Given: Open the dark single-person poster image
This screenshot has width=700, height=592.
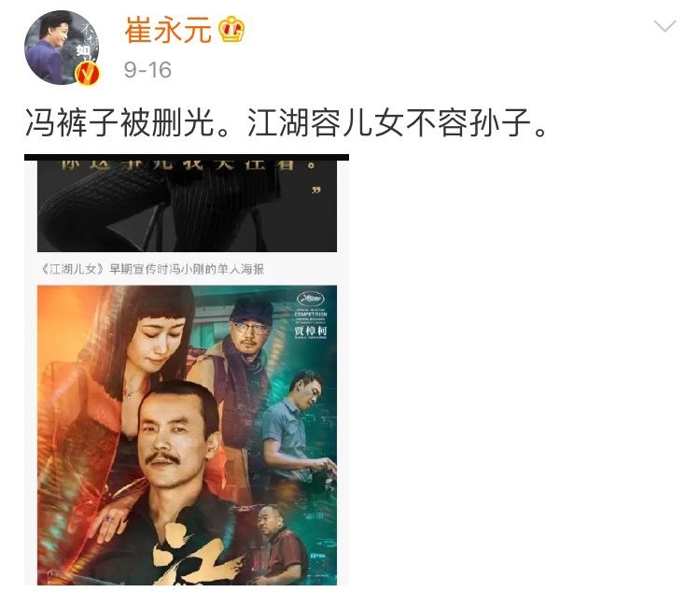Looking at the screenshot, I should [x=187, y=204].
